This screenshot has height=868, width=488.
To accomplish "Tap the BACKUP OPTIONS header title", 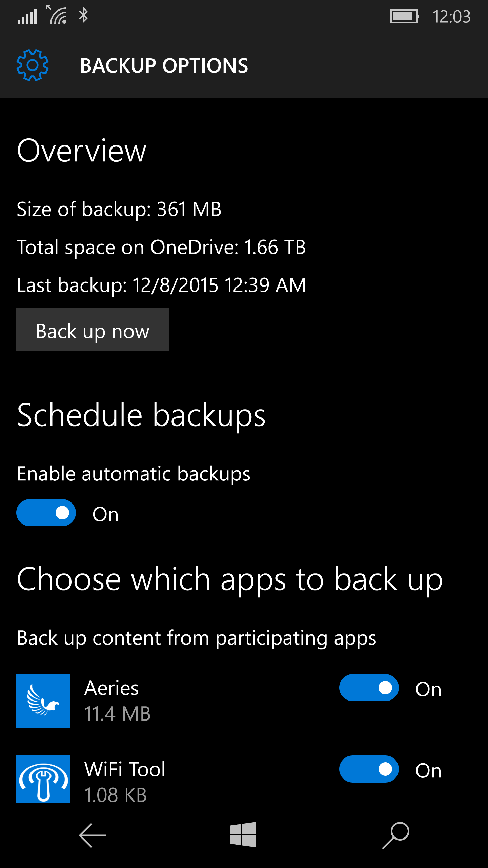I will tap(164, 65).
